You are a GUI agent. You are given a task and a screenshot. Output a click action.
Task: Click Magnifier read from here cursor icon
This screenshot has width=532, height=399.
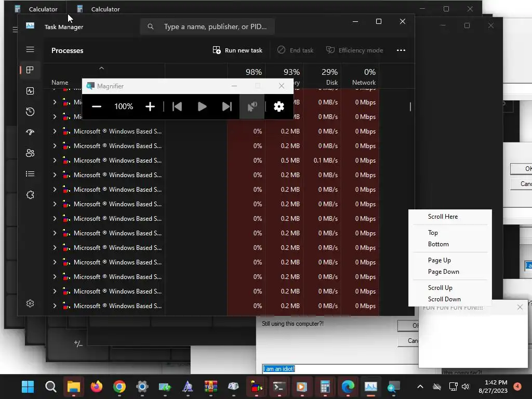pos(252,107)
